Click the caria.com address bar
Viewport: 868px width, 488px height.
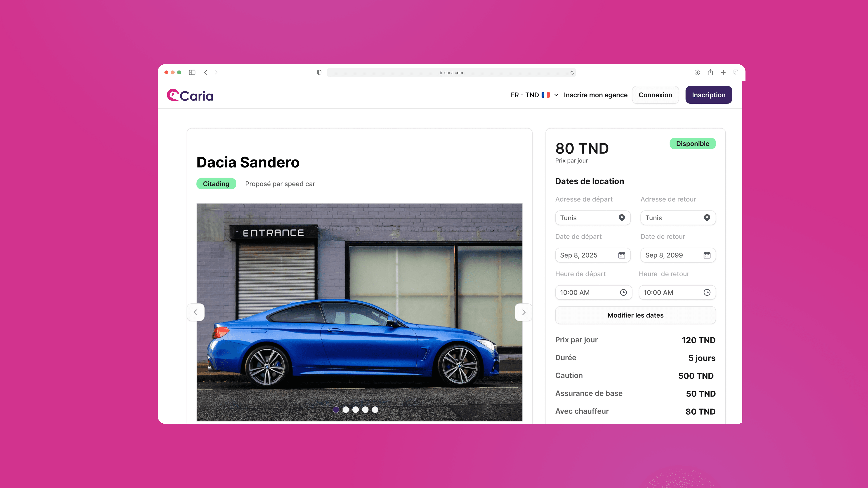point(451,72)
